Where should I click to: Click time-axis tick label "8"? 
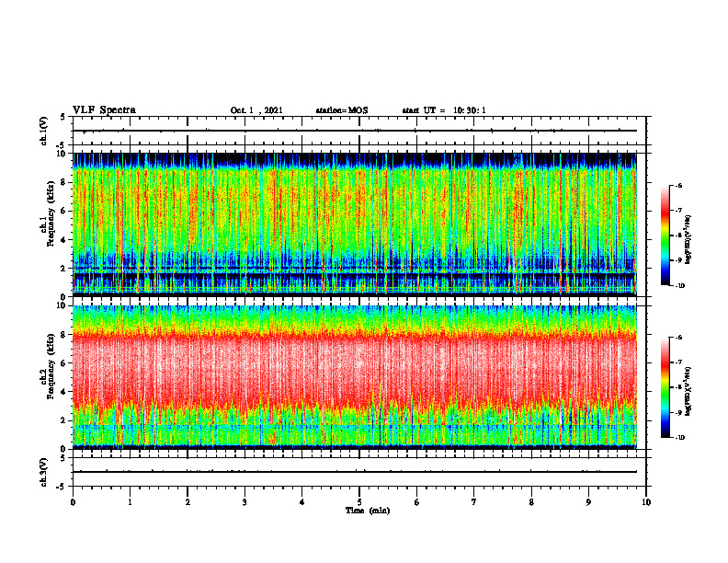[531, 502]
